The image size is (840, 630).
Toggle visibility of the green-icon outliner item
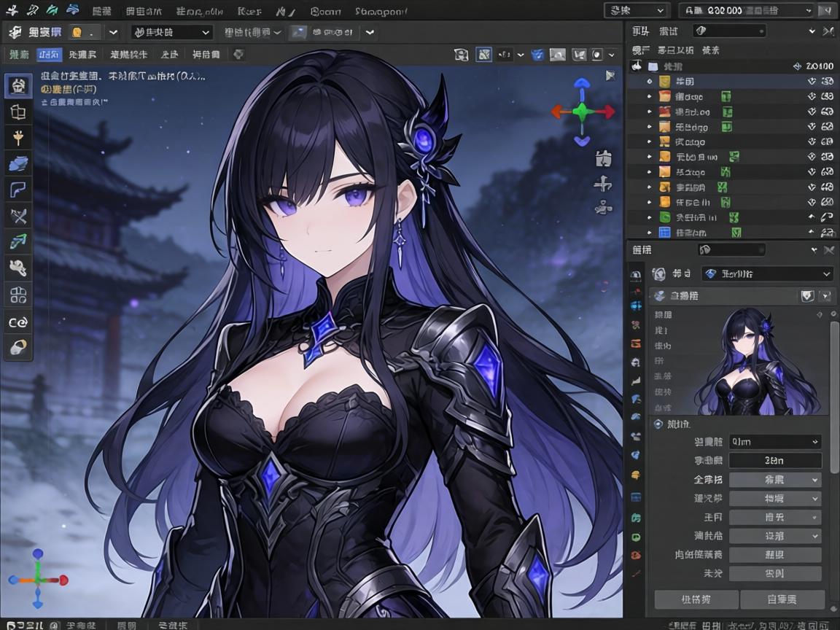click(x=827, y=217)
